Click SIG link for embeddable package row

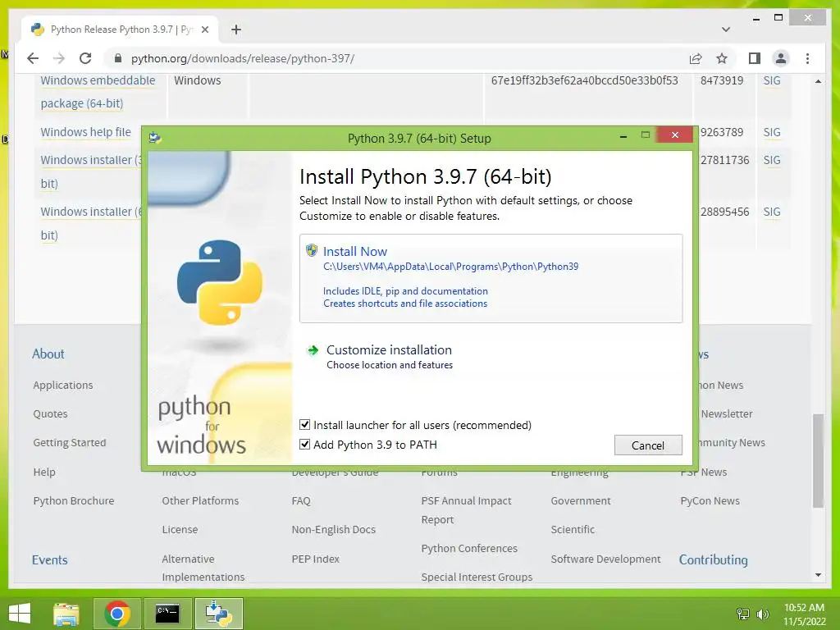771,80
